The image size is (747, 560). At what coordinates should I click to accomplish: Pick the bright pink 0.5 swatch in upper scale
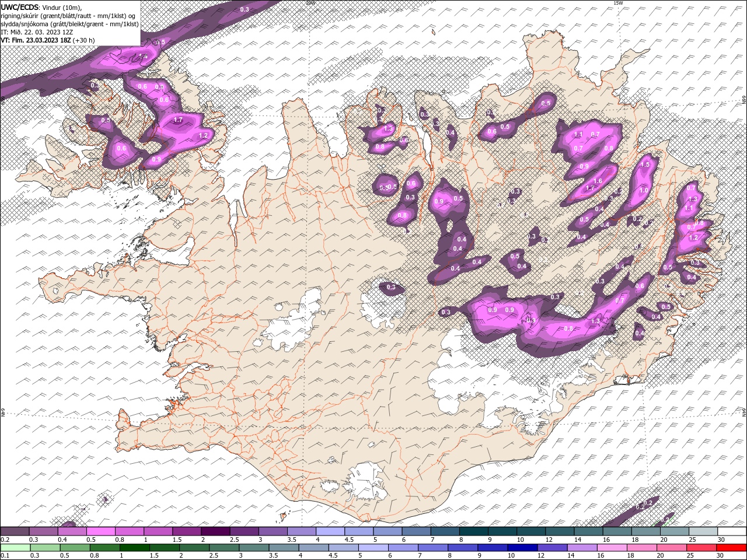point(100,531)
